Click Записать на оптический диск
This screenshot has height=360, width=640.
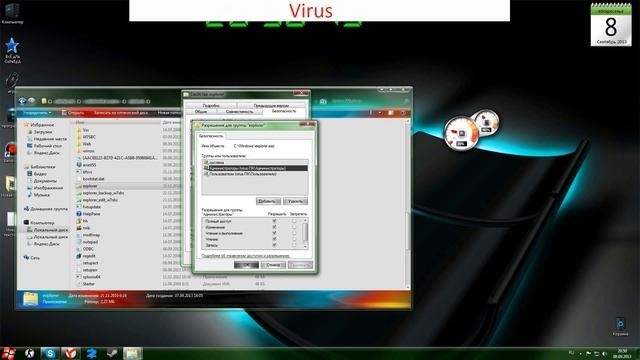click(x=121, y=113)
